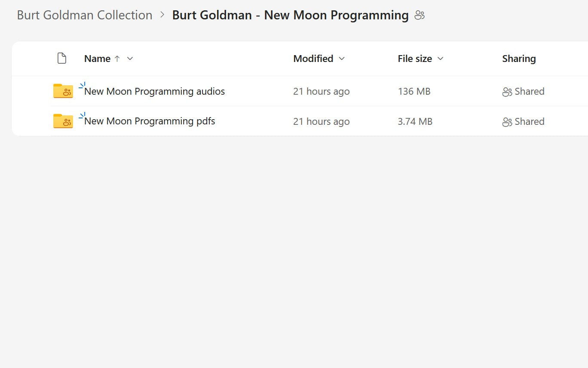The image size is (588, 368).
Task: Open the Modified column dropdown chevron
Action: tap(342, 59)
